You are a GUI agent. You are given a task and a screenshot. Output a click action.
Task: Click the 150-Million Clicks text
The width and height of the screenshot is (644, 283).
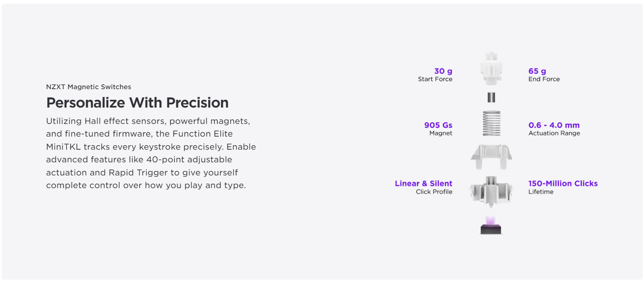tap(563, 184)
